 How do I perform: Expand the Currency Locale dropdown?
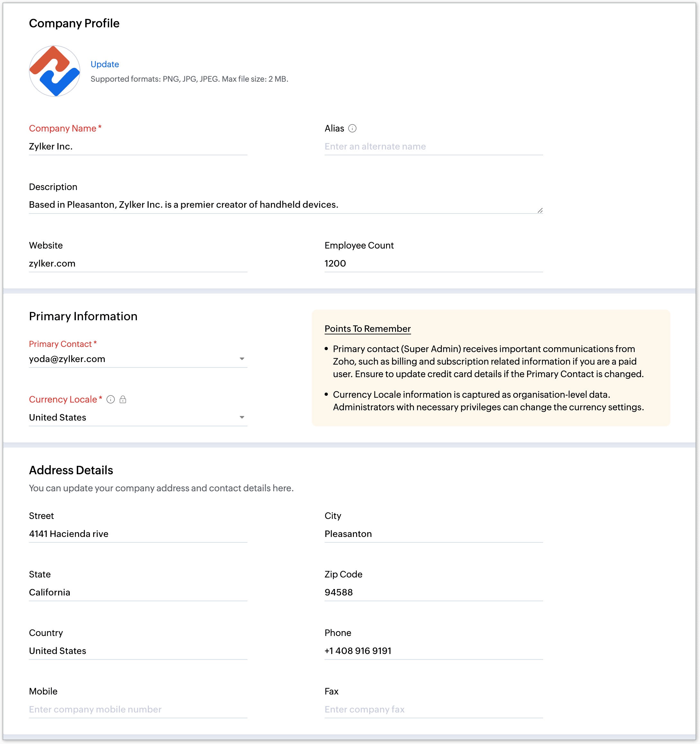[242, 417]
